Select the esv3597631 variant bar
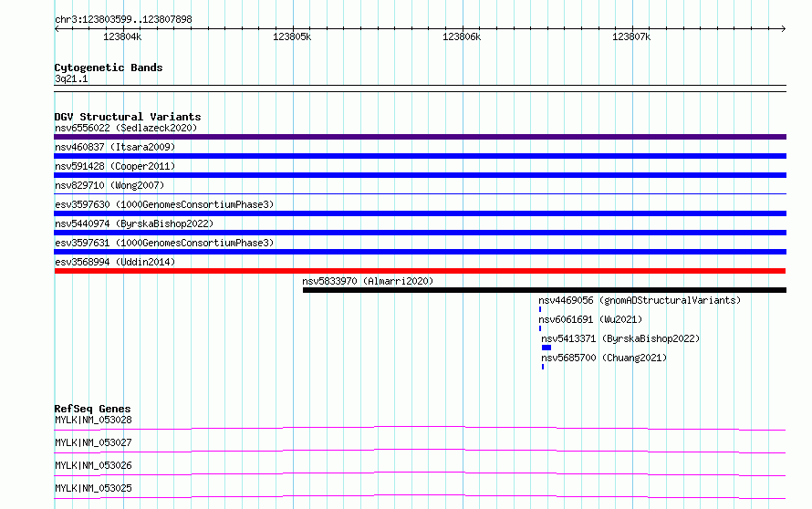The height and width of the screenshot is (509, 812). (x=420, y=252)
